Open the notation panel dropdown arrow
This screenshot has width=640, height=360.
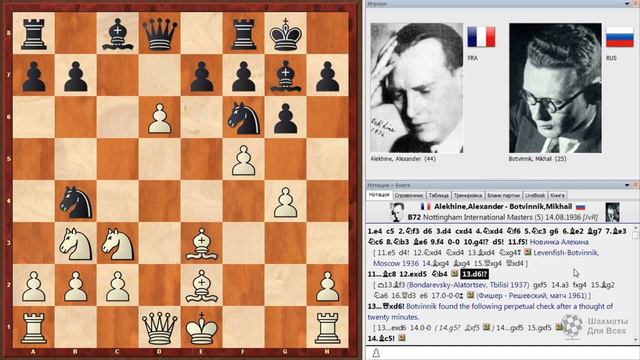tap(627, 185)
